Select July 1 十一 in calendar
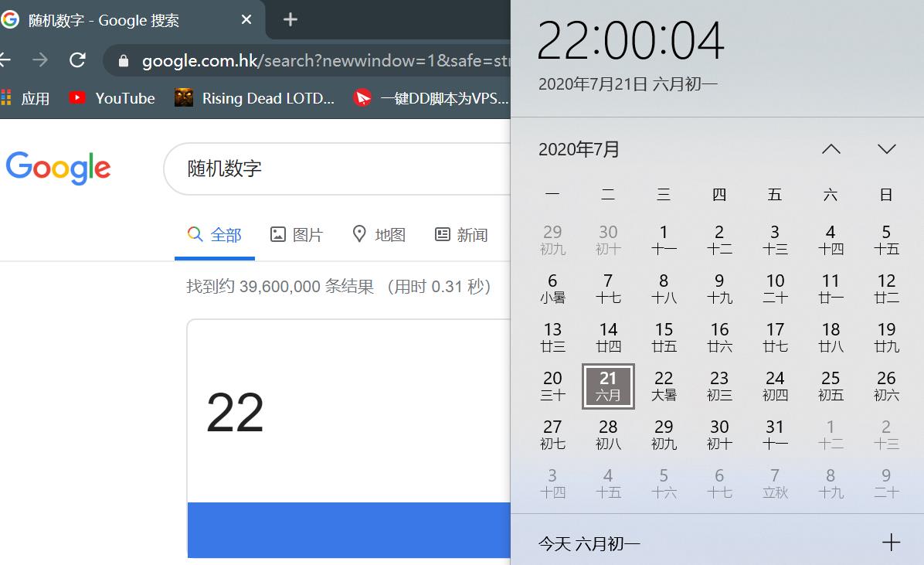 [x=664, y=240]
